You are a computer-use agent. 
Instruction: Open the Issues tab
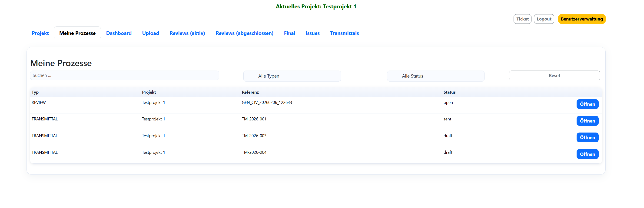click(x=312, y=33)
